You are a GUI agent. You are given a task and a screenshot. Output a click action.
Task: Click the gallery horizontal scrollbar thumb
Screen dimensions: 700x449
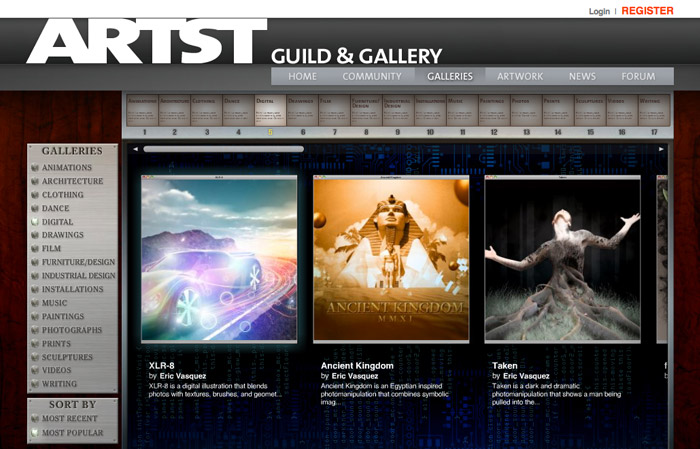point(224,149)
